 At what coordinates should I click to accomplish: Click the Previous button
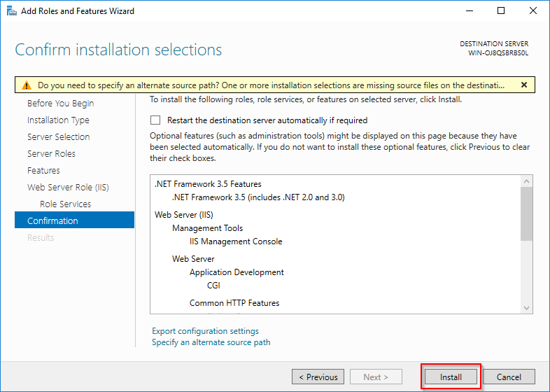[318, 377]
